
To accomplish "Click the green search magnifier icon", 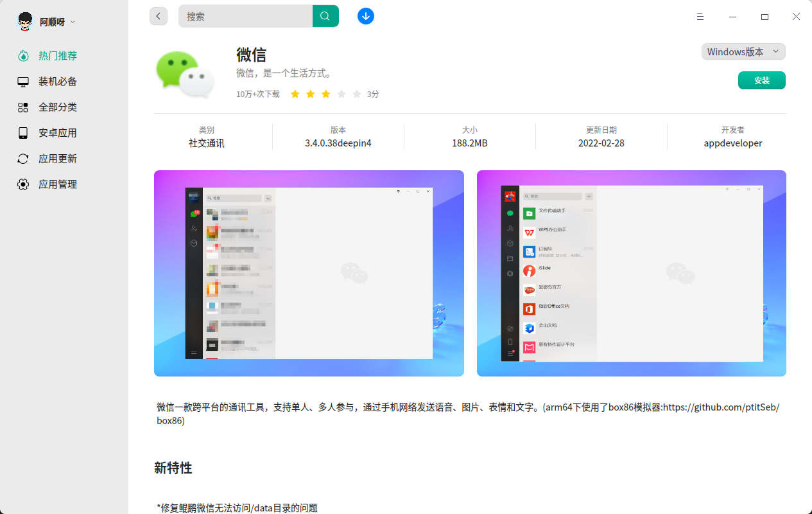I will point(325,15).
